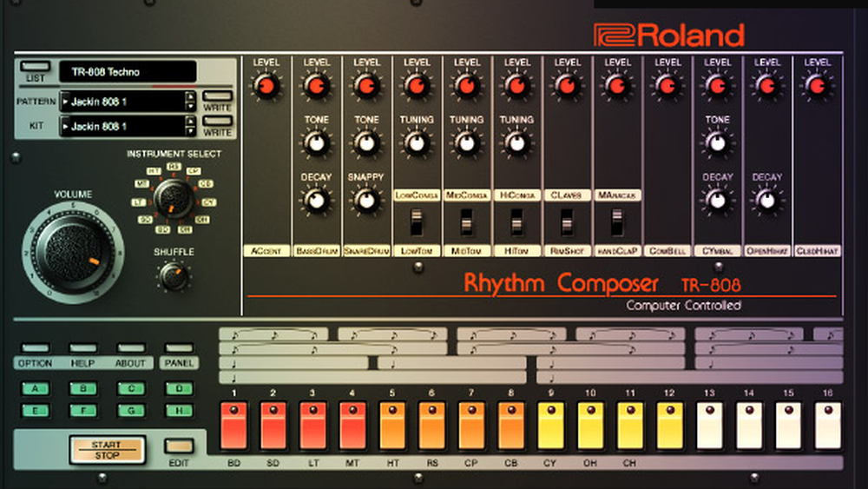Select pattern variation A
The height and width of the screenshot is (489, 868).
click(x=36, y=389)
